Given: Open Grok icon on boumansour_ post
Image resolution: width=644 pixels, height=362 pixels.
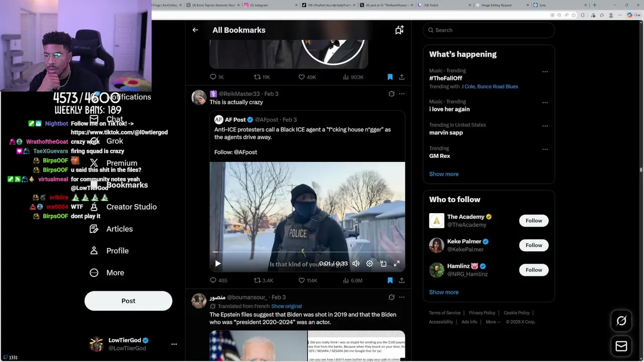Looking at the screenshot, I should click(x=391, y=297).
